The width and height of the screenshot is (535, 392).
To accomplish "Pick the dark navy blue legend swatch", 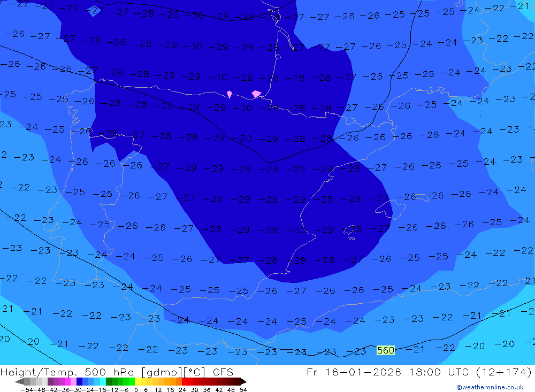I will (79, 381).
